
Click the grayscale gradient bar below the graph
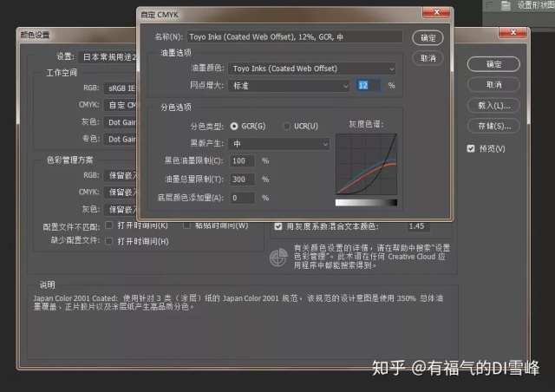(366, 203)
